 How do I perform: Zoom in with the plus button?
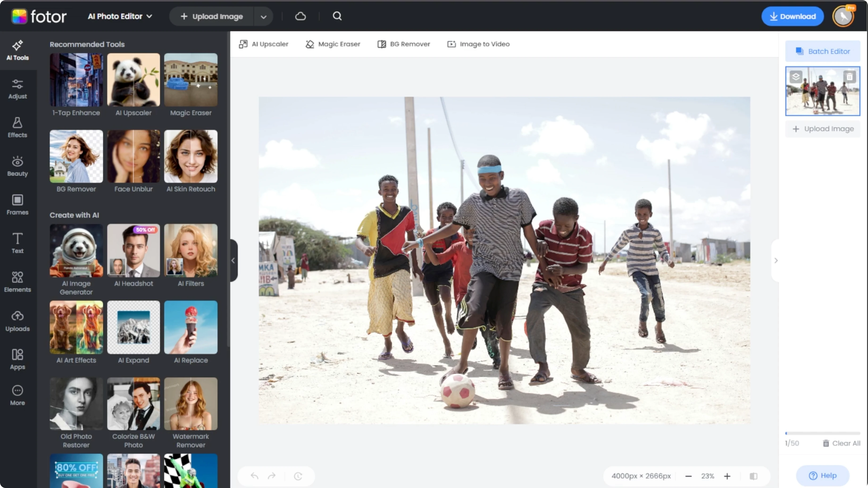[x=727, y=476]
